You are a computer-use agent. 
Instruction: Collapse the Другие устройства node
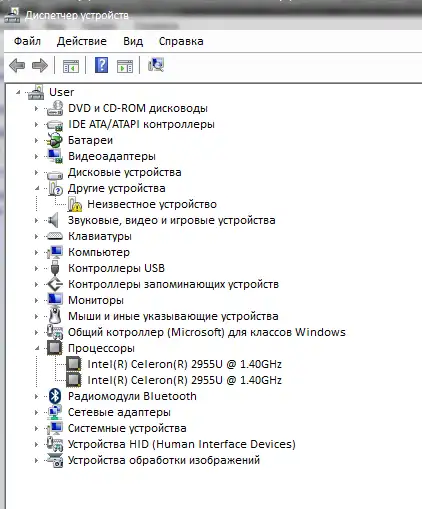[37, 188]
